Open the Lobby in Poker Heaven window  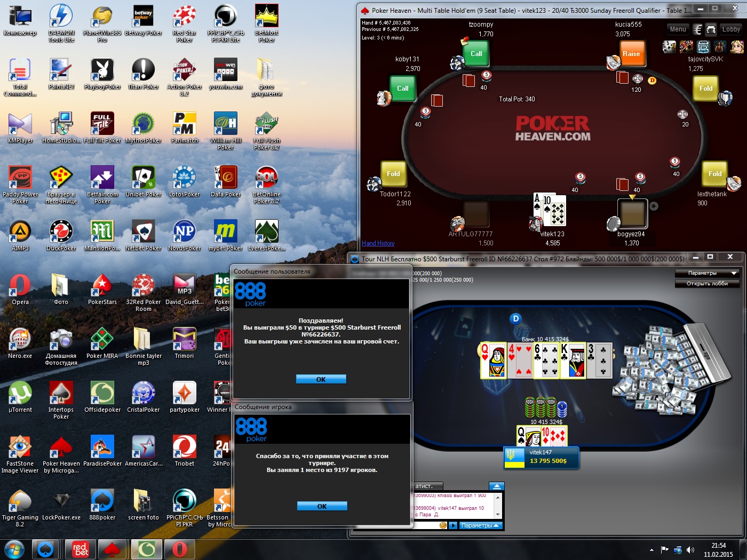click(x=731, y=29)
